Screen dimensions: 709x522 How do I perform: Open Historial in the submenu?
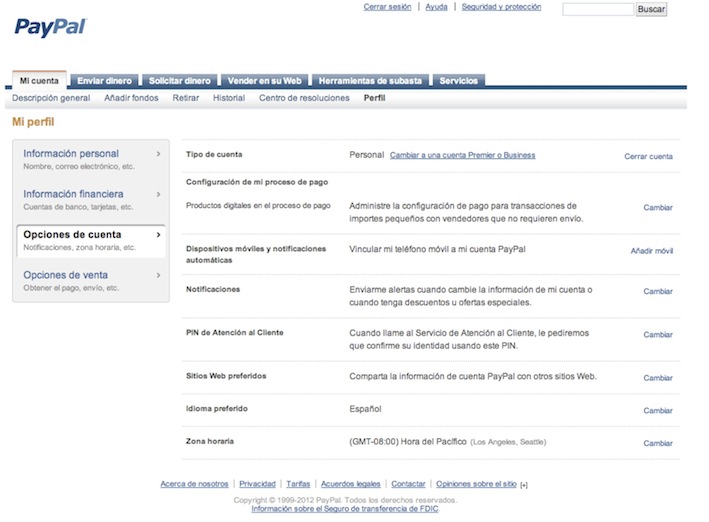(228, 98)
